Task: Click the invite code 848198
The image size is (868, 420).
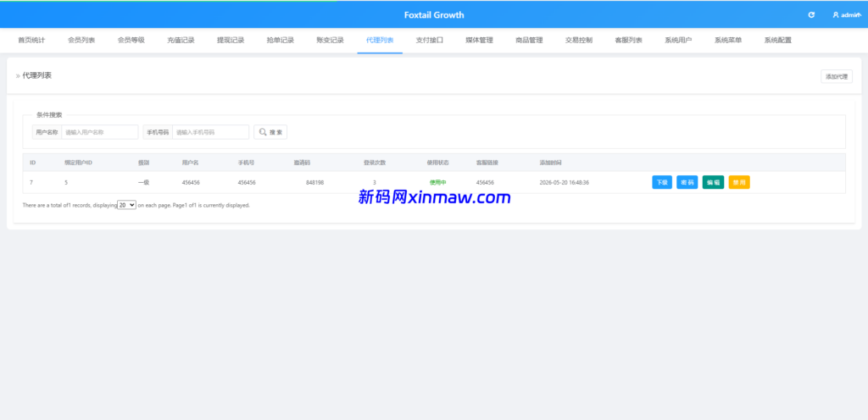Action: click(x=315, y=182)
